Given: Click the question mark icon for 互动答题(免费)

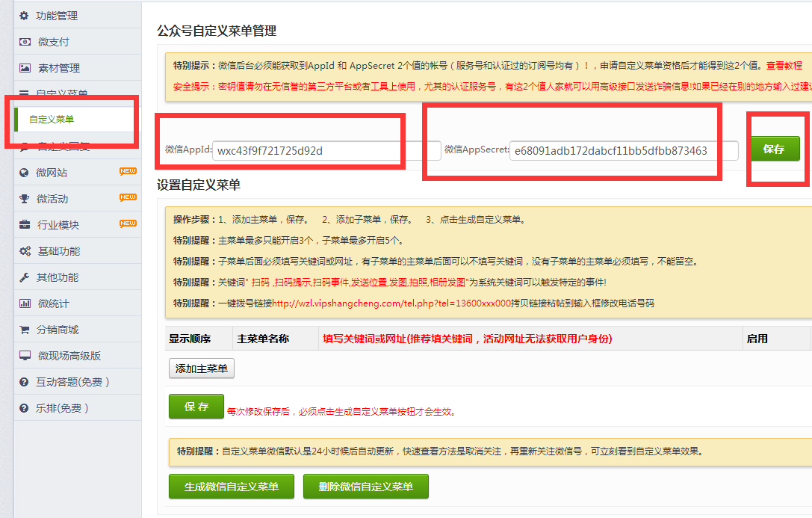Looking at the screenshot, I should [25, 382].
